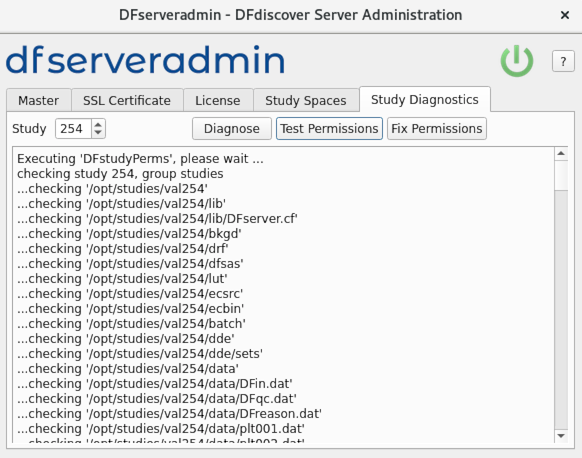This screenshot has height=458, width=582.
Task: Click the scrollbar track below the thumb
Action: click(561, 310)
